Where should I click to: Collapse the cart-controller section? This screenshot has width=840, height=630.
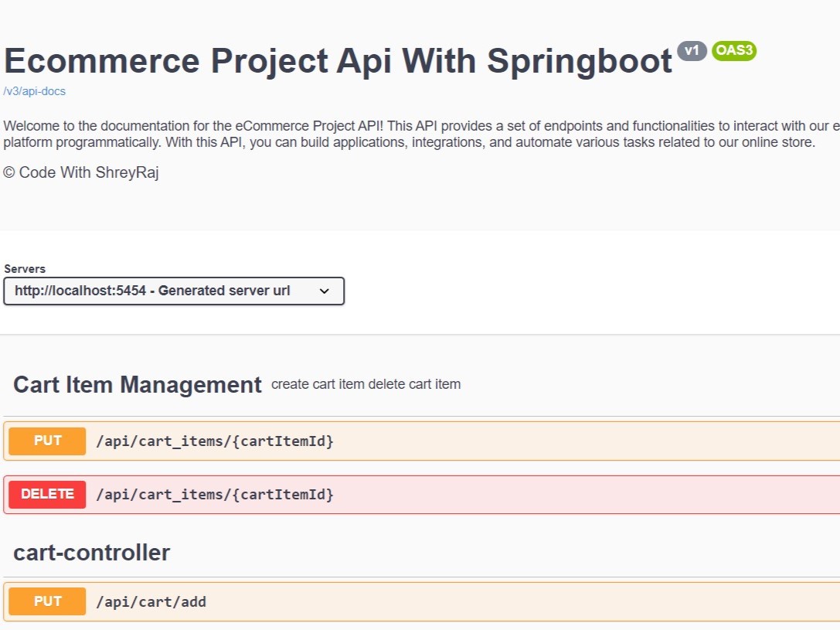[x=91, y=553]
